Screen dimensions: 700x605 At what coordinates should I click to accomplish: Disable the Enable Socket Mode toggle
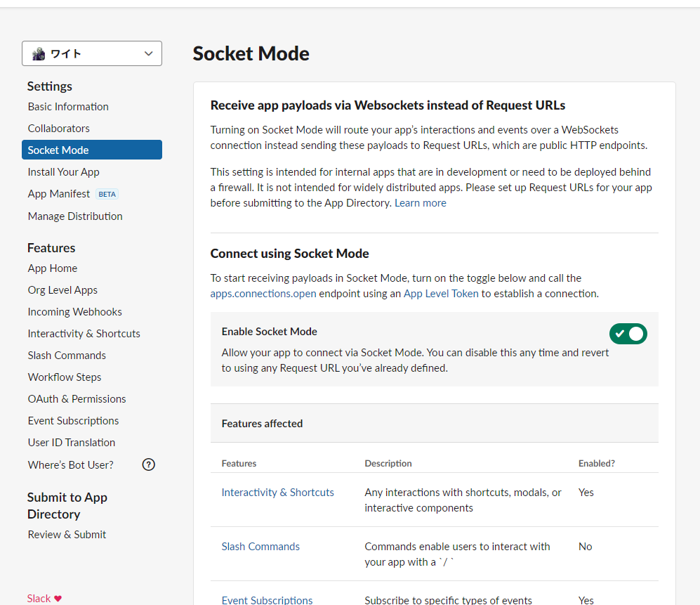point(628,334)
